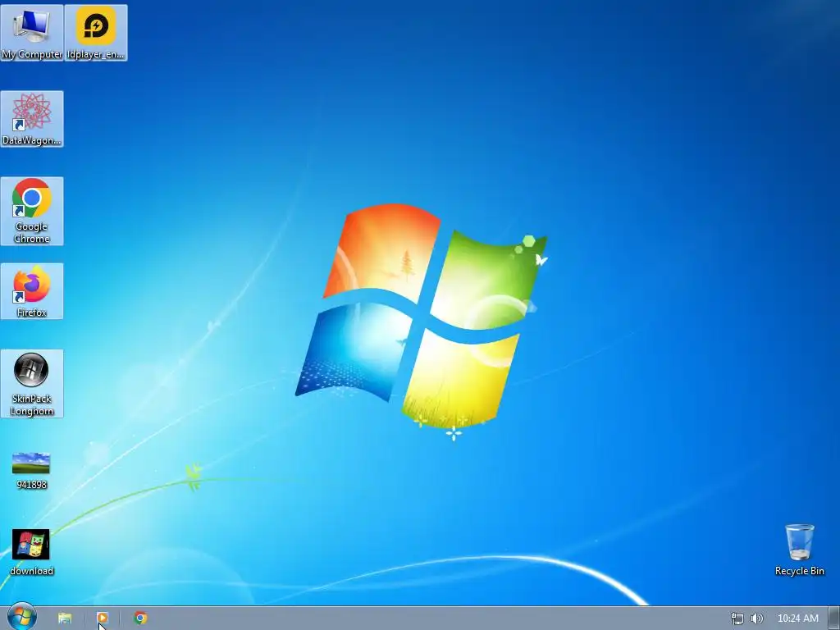
Task: Select the ldplayer_en installer icon
Action: 96,33
